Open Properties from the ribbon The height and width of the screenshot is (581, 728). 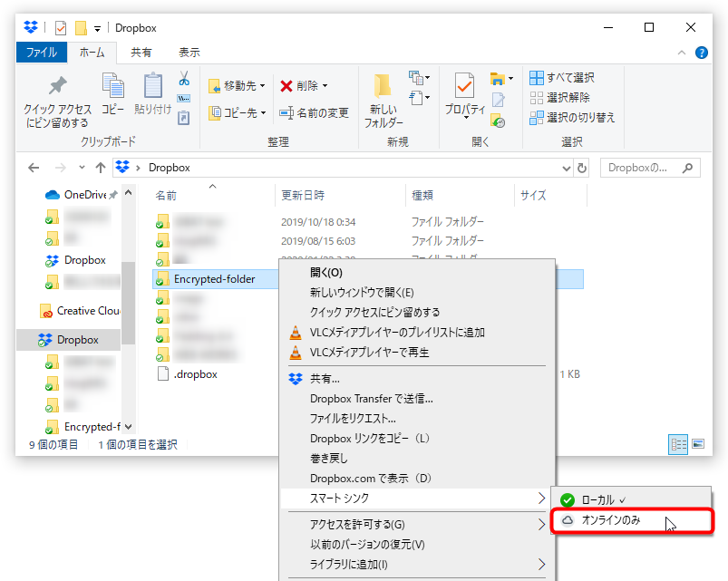point(465,95)
